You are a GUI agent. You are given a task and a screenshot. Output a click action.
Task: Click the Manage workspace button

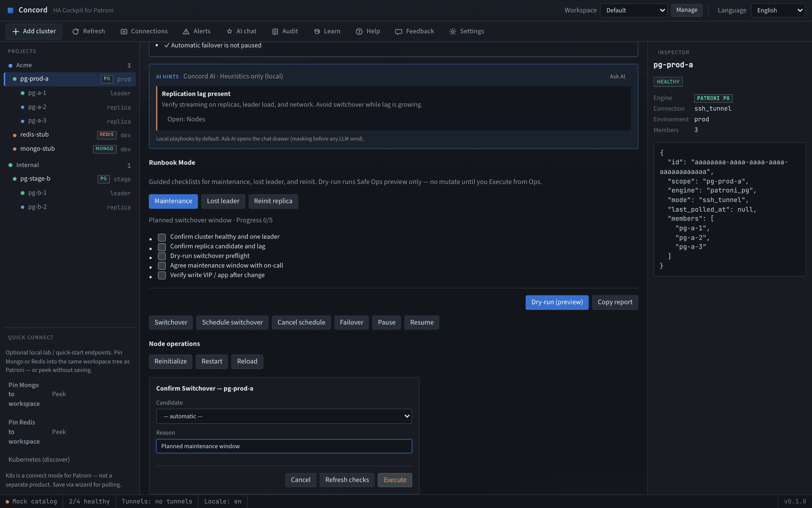tap(687, 10)
